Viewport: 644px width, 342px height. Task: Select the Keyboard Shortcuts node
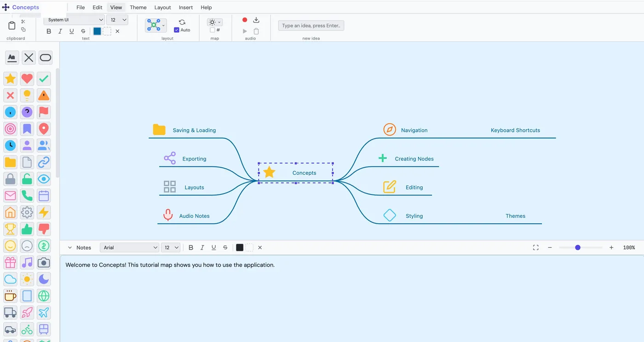tap(515, 130)
